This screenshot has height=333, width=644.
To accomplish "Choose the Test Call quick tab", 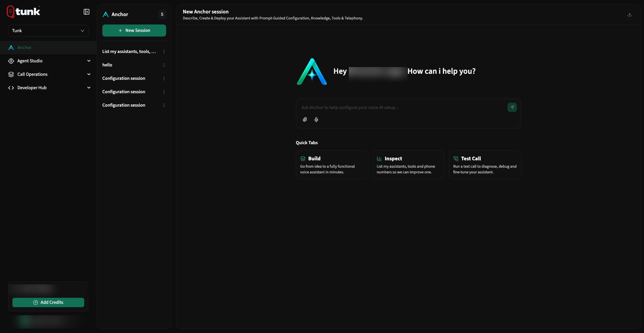I will pyautogui.click(x=485, y=165).
